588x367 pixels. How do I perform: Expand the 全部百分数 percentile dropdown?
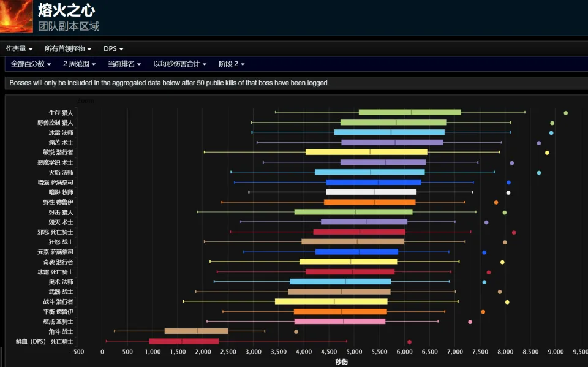pyautogui.click(x=31, y=64)
